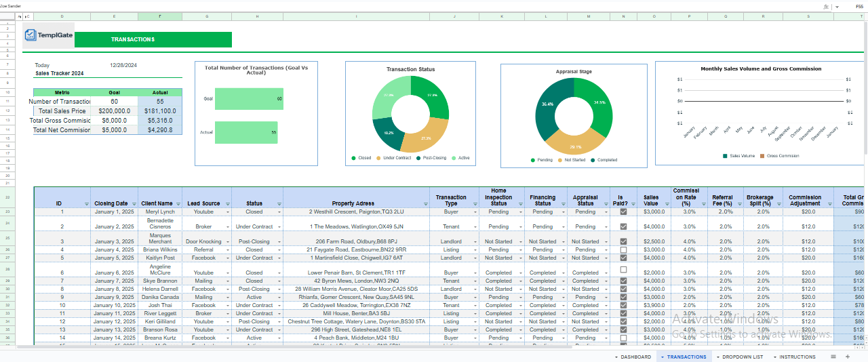
Task: Toggle Is Paid checkbox for Helena Darnell
Action: 623,289
